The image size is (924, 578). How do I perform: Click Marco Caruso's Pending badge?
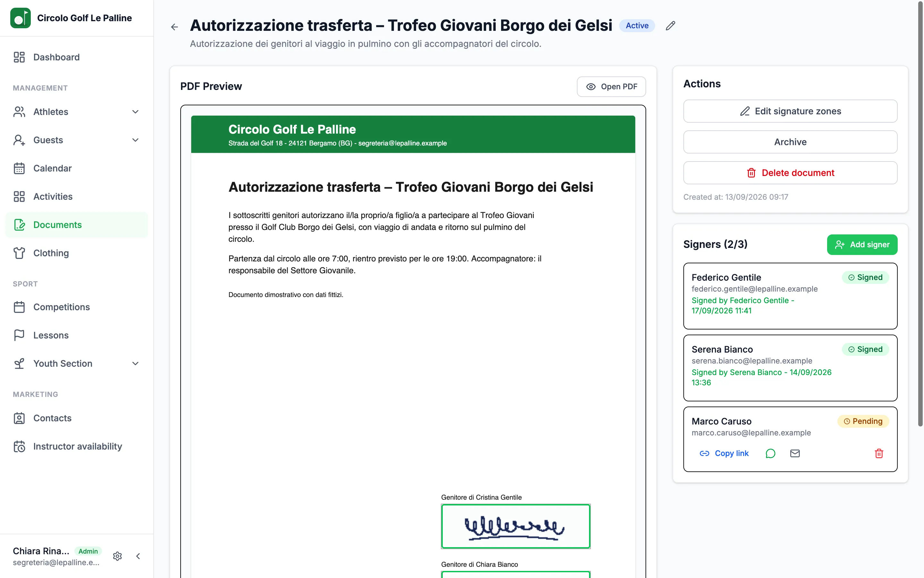tap(863, 421)
